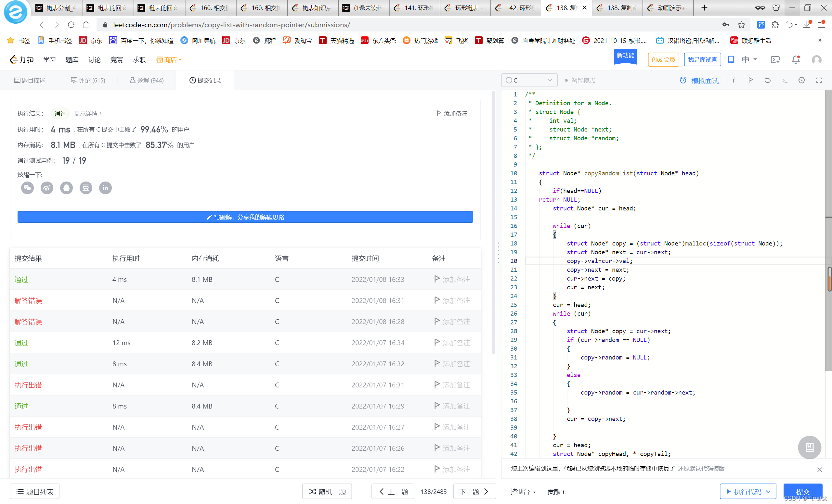
Task: Expand the 控制台 console panel
Action: (x=523, y=492)
